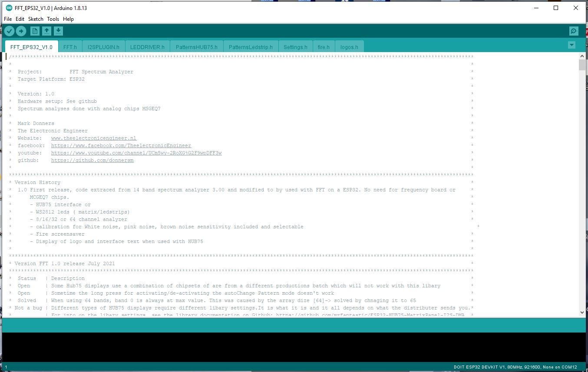Save the sketch with the down-arrow icon
This screenshot has height=372, width=588.
coord(58,31)
